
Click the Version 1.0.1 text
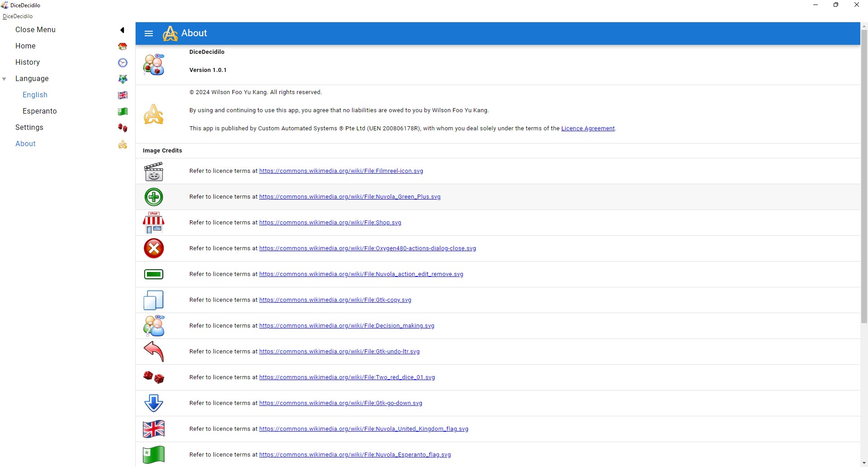[208, 70]
